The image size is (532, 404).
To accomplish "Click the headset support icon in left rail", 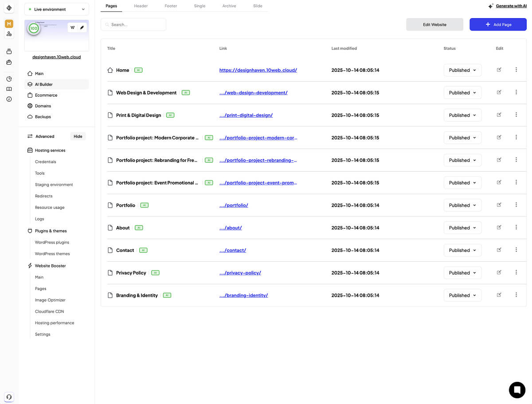I will tap(9, 397).
